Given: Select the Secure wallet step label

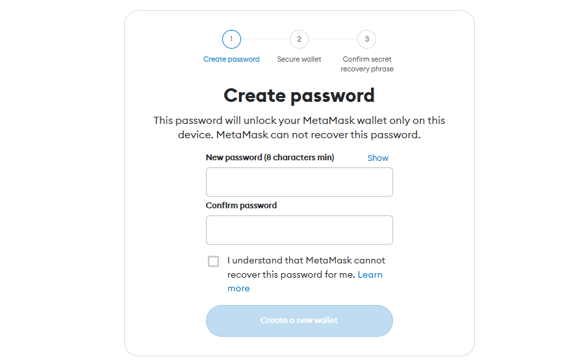Looking at the screenshot, I should click(x=299, y=59).
